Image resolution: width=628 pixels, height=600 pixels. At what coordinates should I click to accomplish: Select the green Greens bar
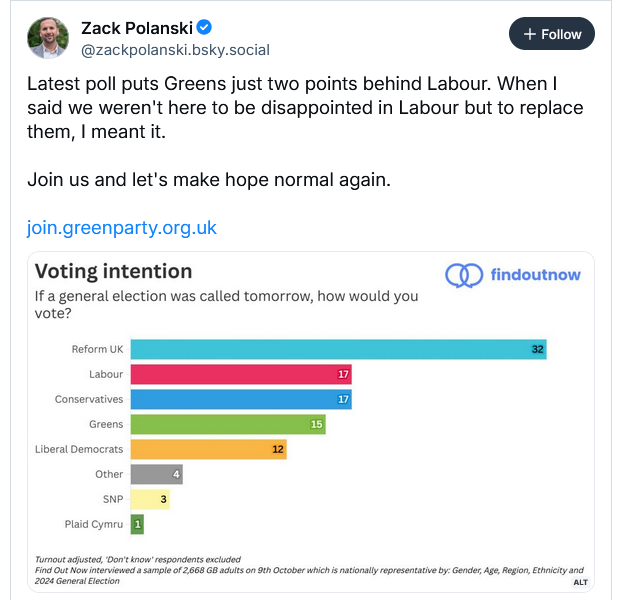[x=228, y=424]
